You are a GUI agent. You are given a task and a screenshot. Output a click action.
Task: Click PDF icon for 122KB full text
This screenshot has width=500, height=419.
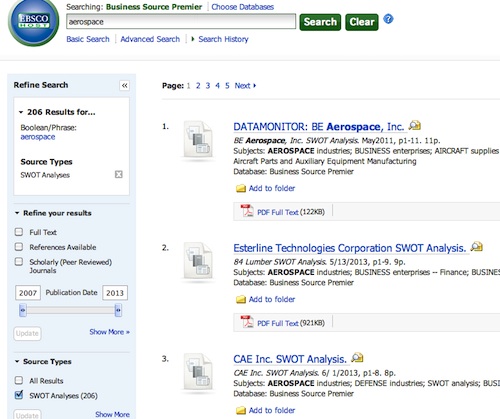247,211
